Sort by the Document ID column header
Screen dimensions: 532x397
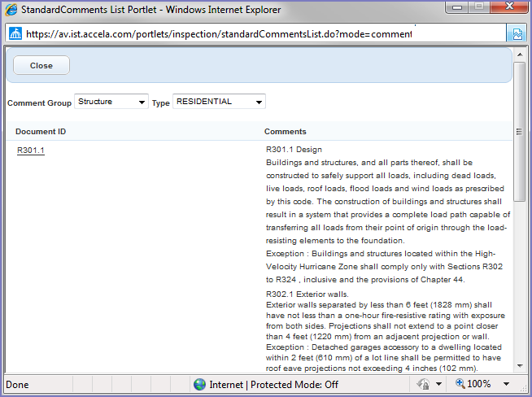point(41,131)
